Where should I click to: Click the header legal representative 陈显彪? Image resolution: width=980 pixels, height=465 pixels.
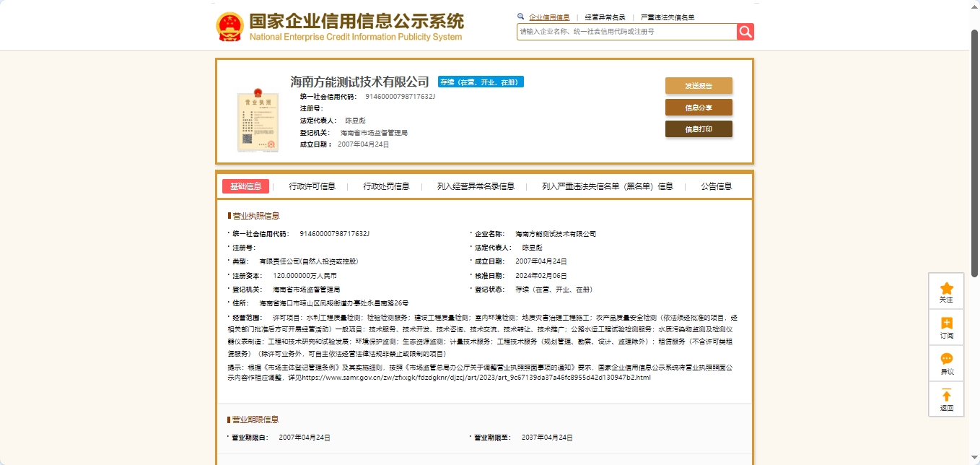pos(356,121)
